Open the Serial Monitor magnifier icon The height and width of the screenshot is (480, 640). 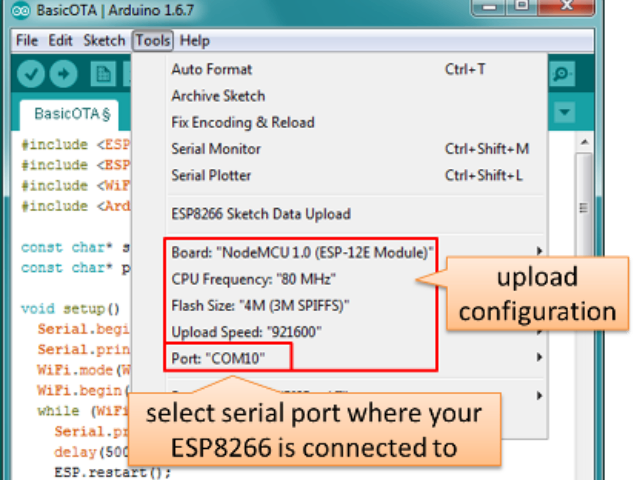(x=562, y=74)
